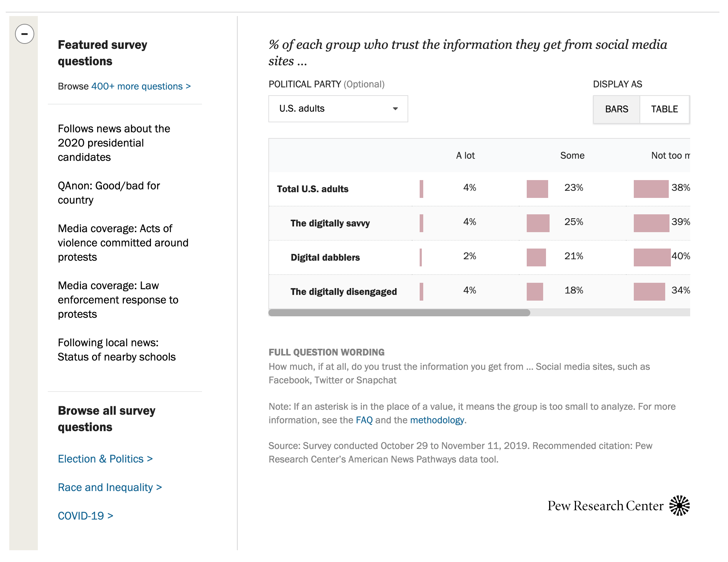Open the methodology link
728x562 pixels.
[x=436, y=420]
